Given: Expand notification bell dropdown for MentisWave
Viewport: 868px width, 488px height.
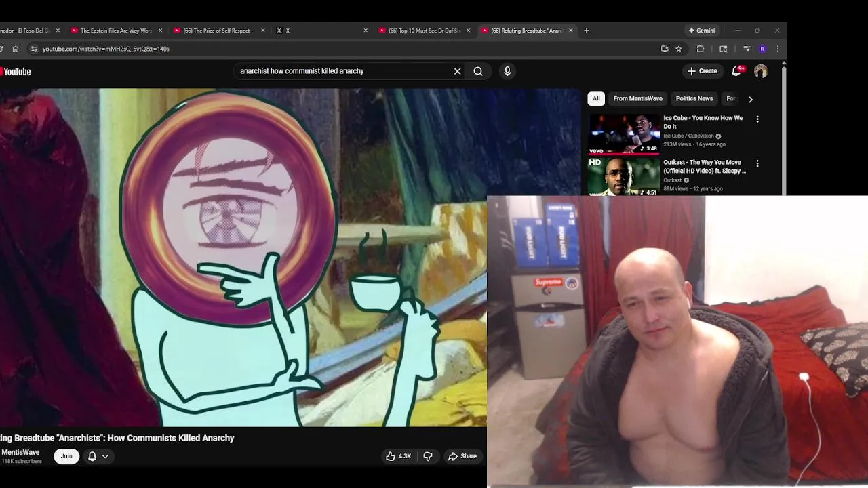Looking at the screenshot, I should point(105,456).
